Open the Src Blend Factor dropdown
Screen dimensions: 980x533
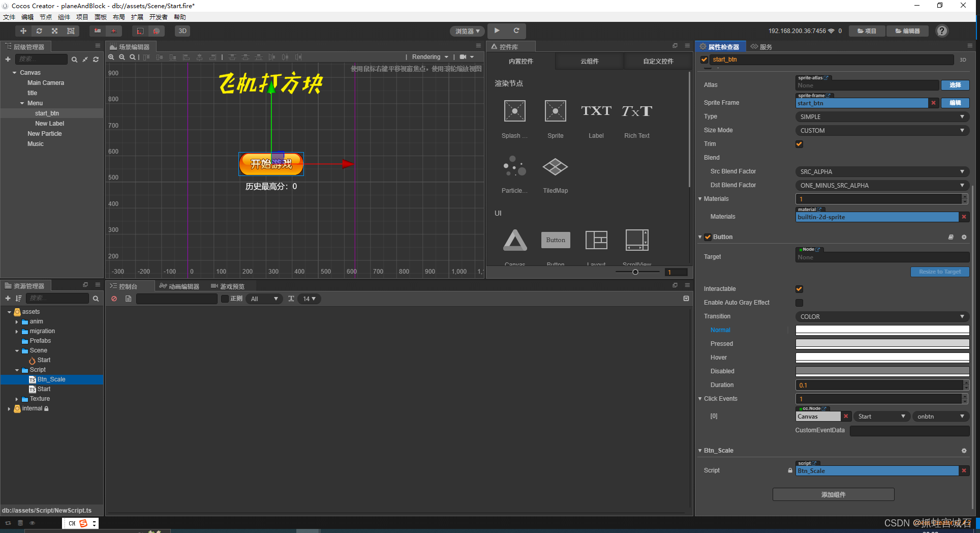click(882, 171)
